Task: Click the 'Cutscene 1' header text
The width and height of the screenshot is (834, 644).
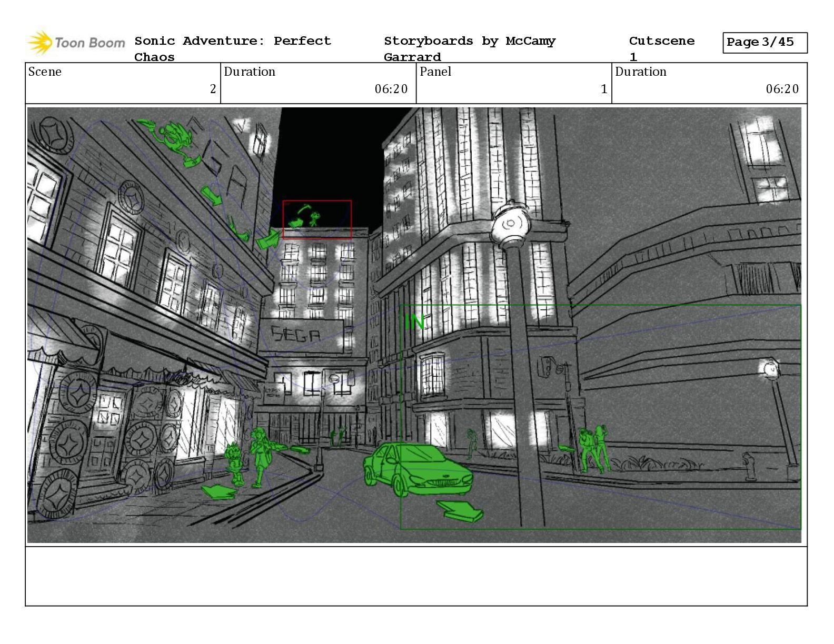Action: pyautogui.click(x=662, y=48)
